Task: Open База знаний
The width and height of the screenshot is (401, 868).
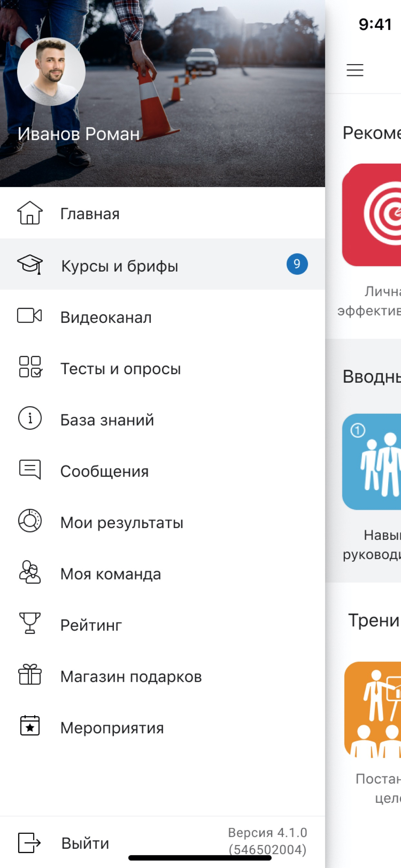Action: pos(162,418)
